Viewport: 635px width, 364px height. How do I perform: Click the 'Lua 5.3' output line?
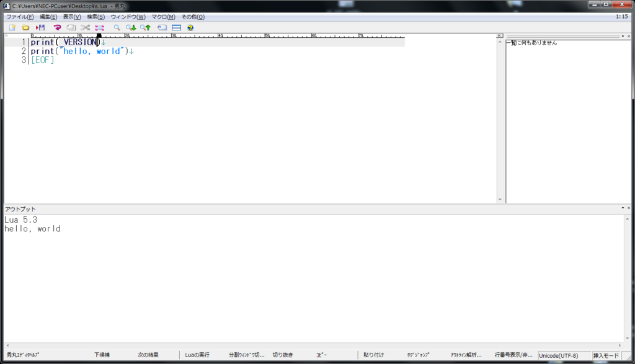[20, 220]
